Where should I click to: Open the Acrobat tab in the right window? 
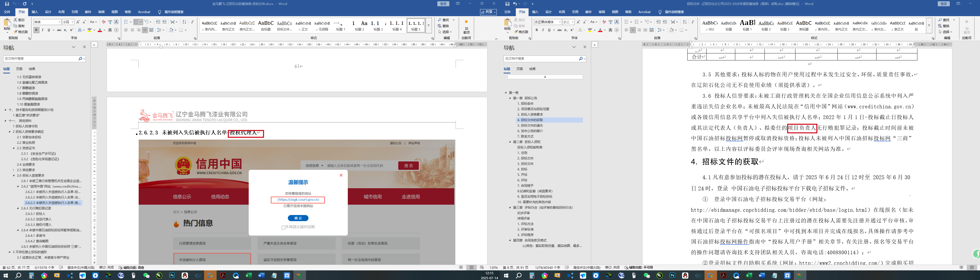click(x=645, y=12)
